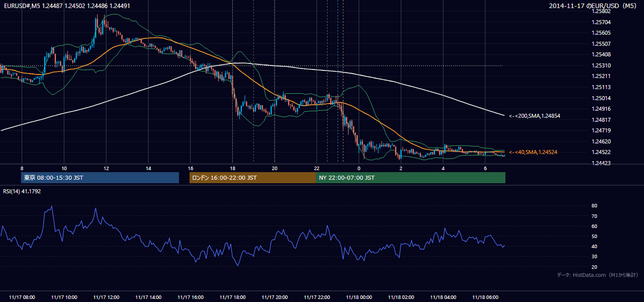Click RSI axis level 70

coord(595,216)
